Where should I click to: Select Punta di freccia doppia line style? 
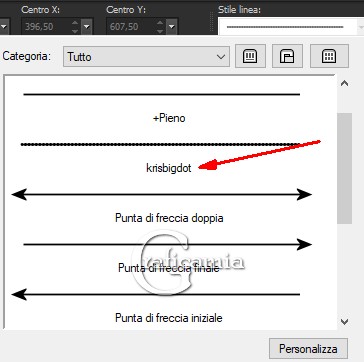[x=162, y=194]
